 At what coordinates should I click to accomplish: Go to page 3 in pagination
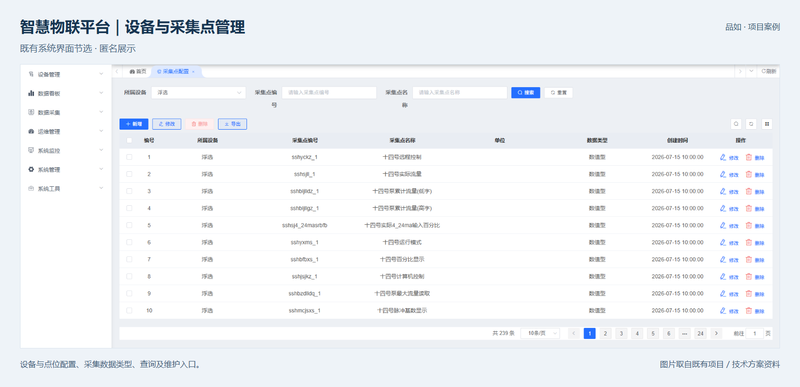pos(621,333)
